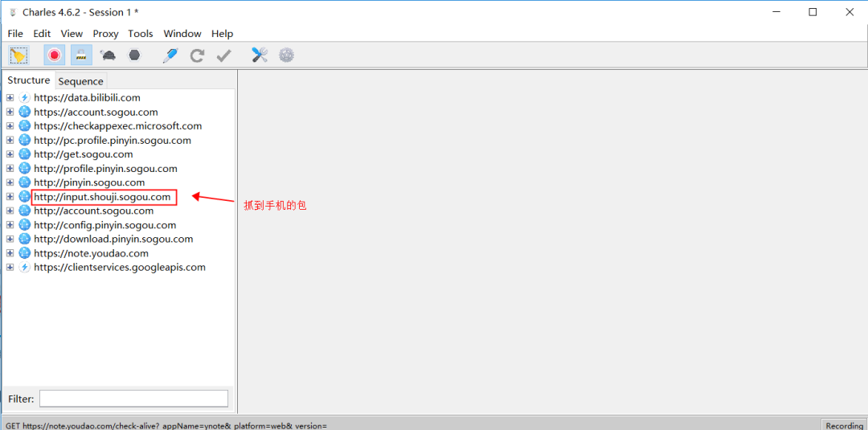Screen dimensions: 868x430
Task: Expand http://account.sogou.com node
Action: (10, 211)
